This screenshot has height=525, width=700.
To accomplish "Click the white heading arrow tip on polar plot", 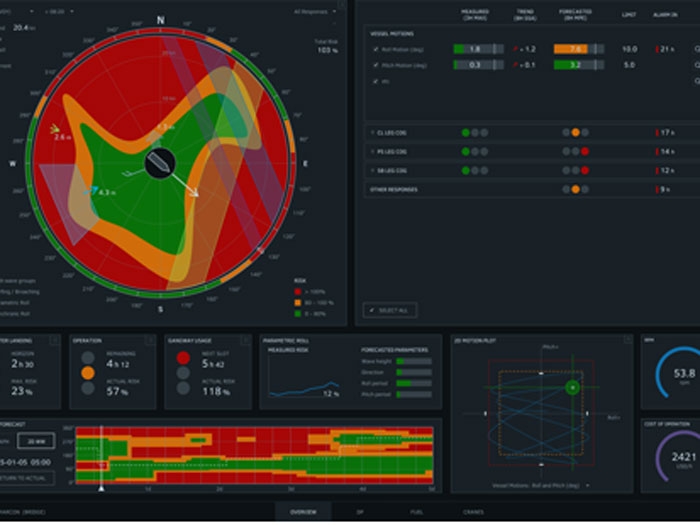I will coord(195,193).
